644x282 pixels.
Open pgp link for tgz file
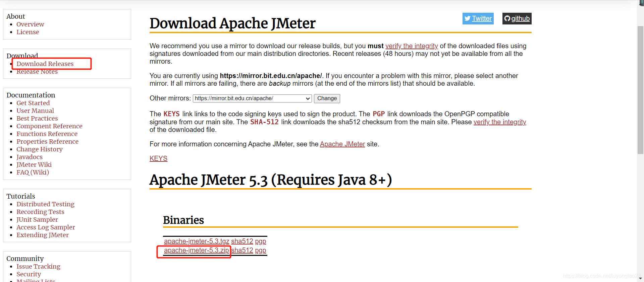[261, 241]
